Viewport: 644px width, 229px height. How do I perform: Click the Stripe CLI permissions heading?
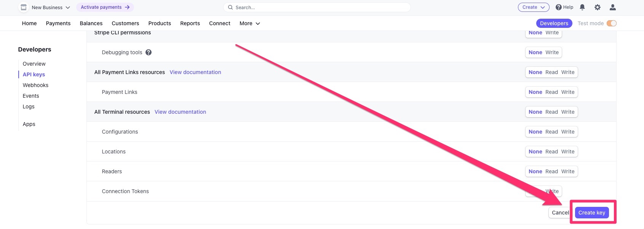123,33
